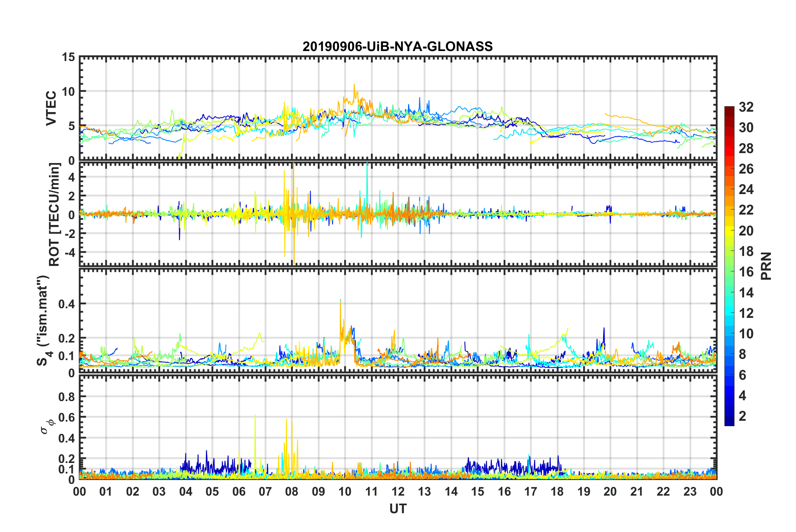Click the plot title 20190906-UiB-NYA-GLONASS
This screenshot has height=532, width=796.
[x=398, y=46]
